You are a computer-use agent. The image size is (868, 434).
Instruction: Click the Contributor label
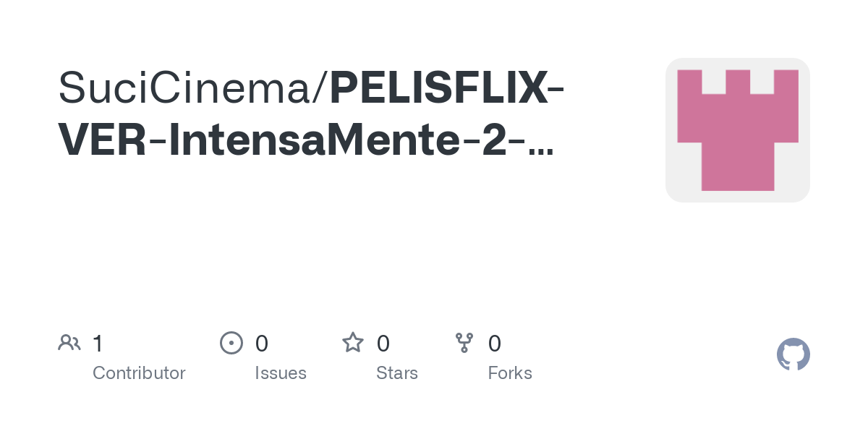pyautogui.click(x=139, y=373)
